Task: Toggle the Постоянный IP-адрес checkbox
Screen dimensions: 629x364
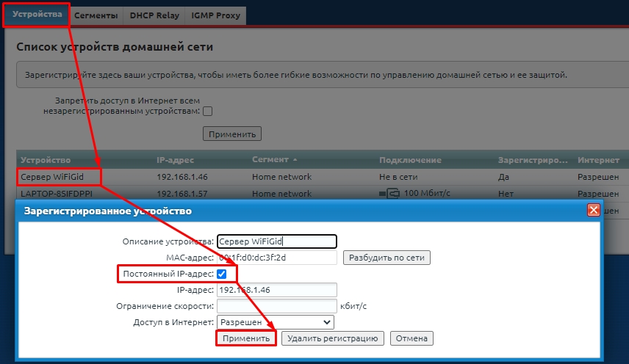Action: (221, 274)
